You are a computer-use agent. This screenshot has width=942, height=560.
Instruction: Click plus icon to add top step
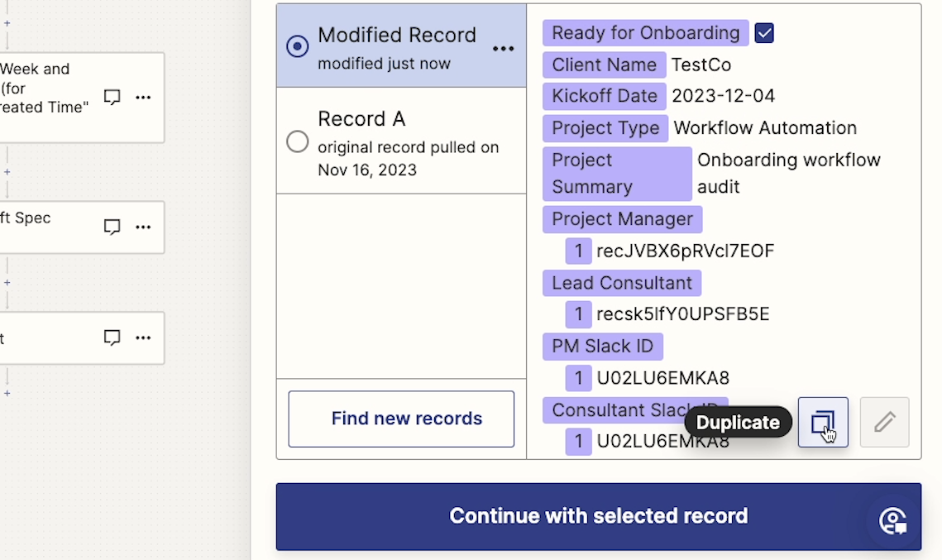7,23
